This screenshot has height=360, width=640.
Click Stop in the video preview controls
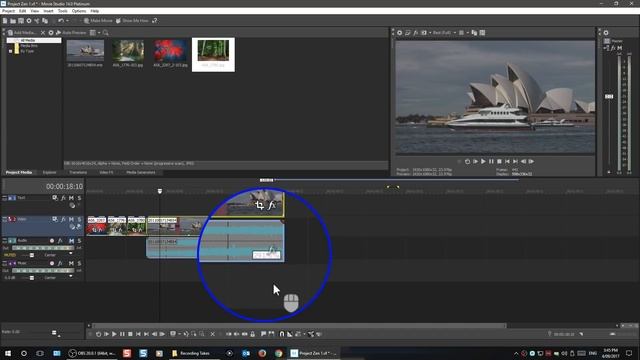[499, 162]
